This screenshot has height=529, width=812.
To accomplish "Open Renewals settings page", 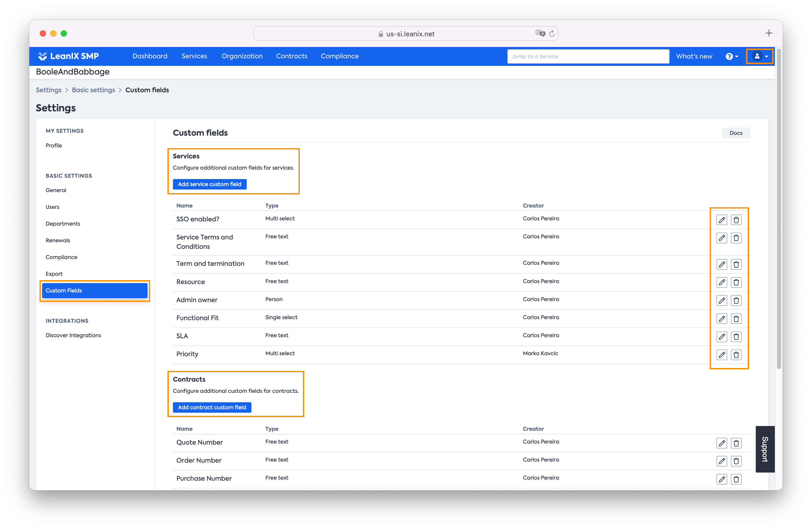I will (58, 240).
